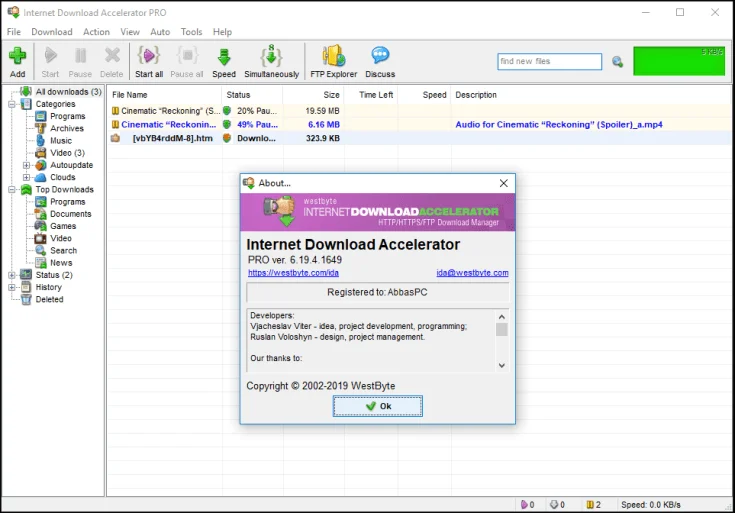Select the [vbYB4rddM-8].htm download row
This screenshot has height=513, width=735.
pos(419,138)
